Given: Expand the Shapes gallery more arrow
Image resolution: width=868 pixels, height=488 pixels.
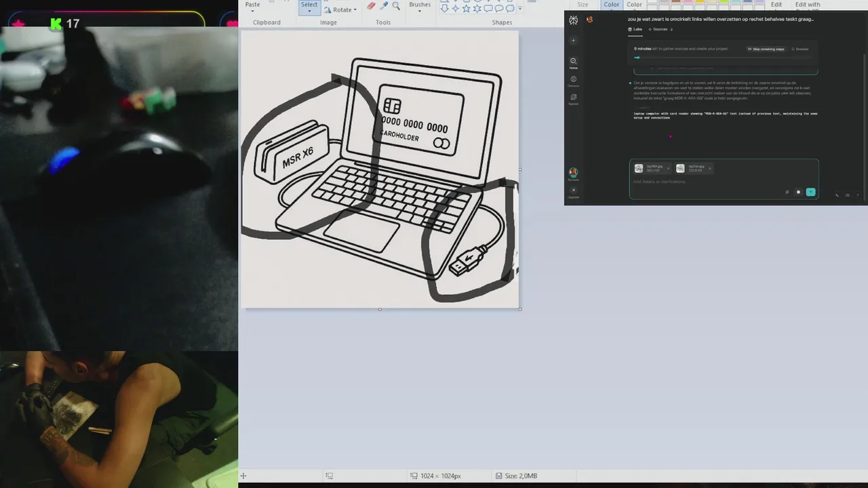Looking at the screenshot, I should [520, 9].
